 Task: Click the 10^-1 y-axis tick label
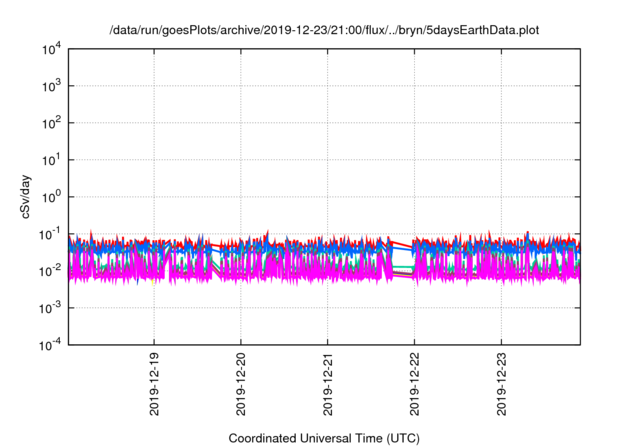click(x=51, y=234)
